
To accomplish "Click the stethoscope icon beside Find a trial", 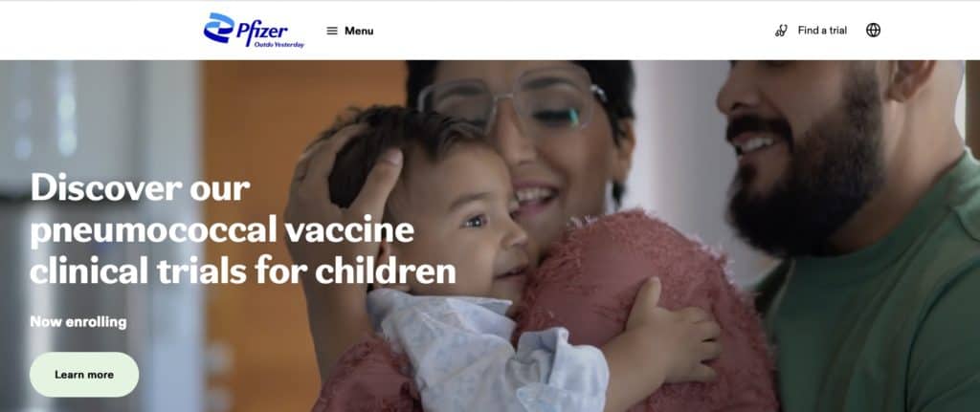I will click(781, 31).
